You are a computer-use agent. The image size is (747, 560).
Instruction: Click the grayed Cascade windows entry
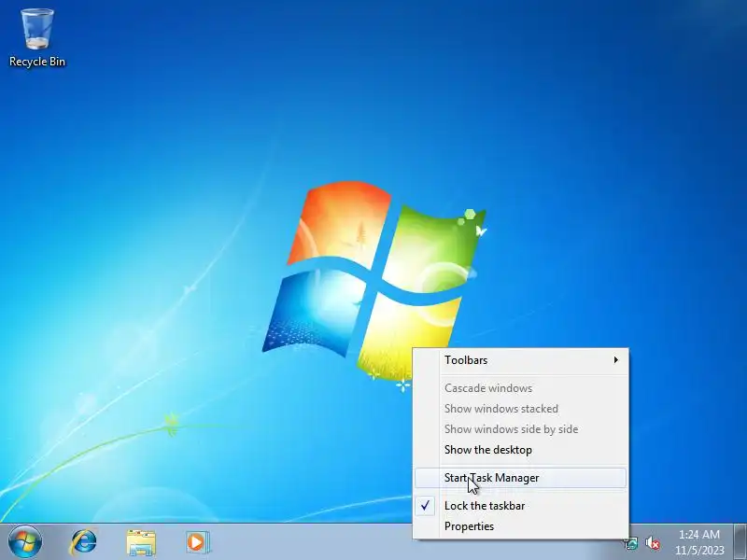pyautogui.click(x=521, y=388)
